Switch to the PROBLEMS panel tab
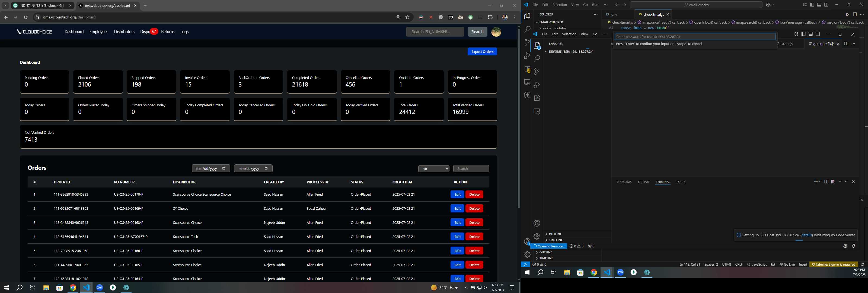 pos(624,182)
